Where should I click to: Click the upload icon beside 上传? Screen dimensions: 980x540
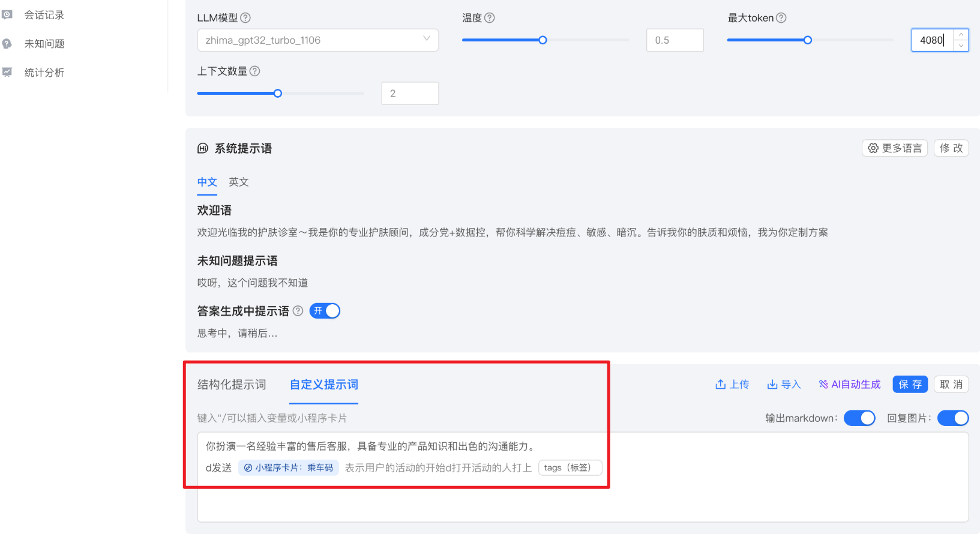tap(721, 384)
